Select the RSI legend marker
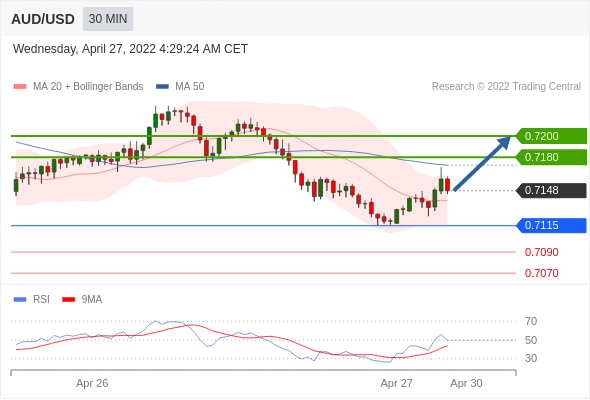 click(20, 300)
